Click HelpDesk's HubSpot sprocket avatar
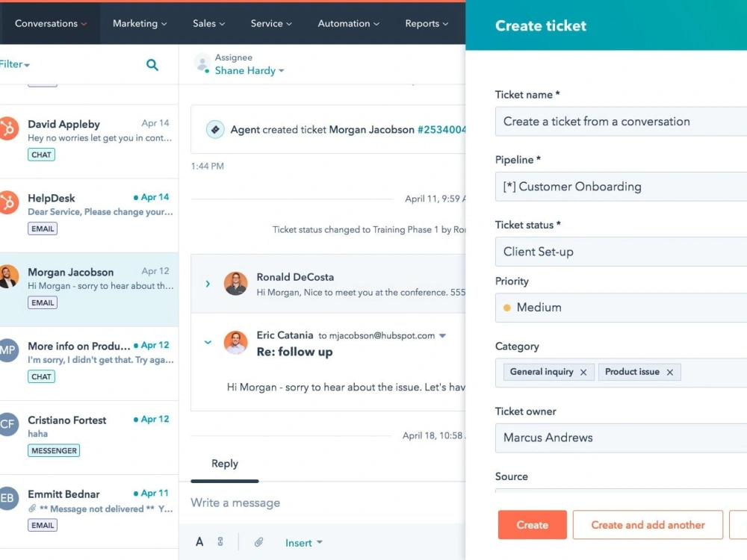Image resolution: width=747 pixels, height=560 pixels. tap(8, 202)
